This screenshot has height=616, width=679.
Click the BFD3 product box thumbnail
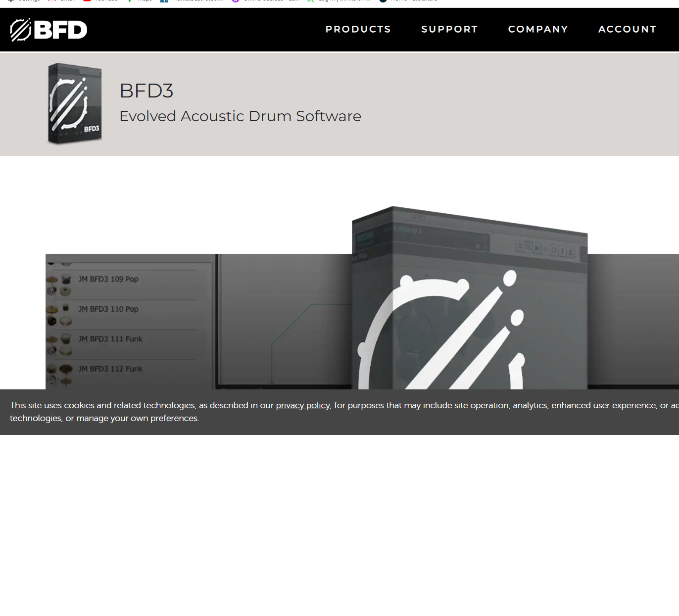point(75,104)
